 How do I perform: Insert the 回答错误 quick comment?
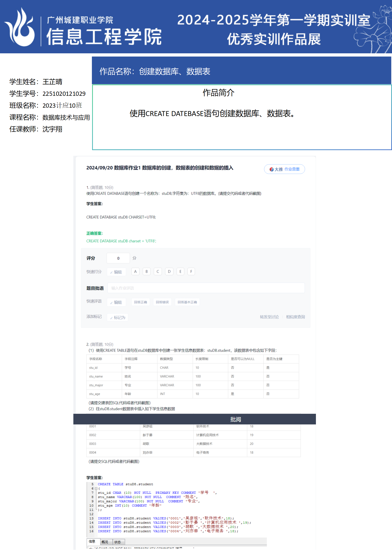(162, 302)
